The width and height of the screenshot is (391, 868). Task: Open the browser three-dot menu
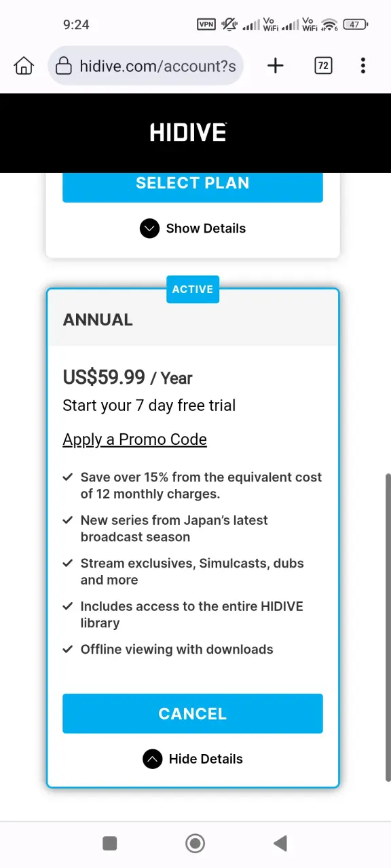coord(363,66)
